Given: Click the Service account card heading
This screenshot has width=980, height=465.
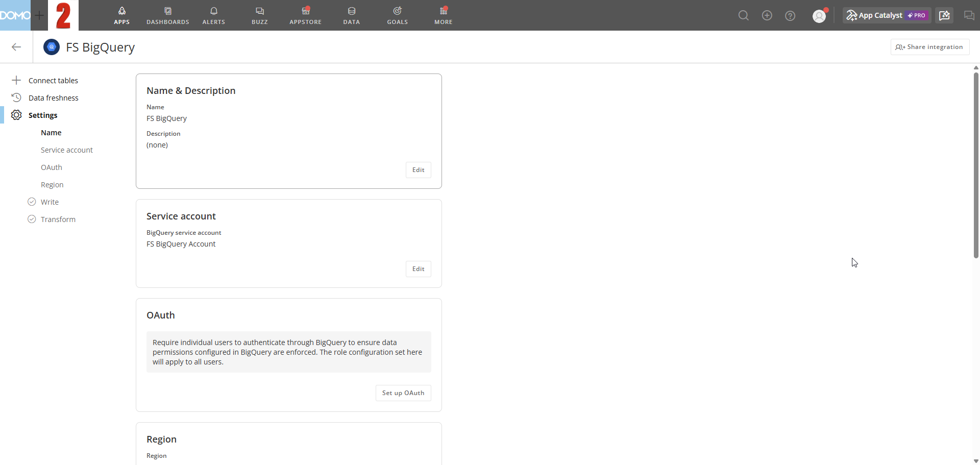Looking at the screenshot, I should 181,216.
